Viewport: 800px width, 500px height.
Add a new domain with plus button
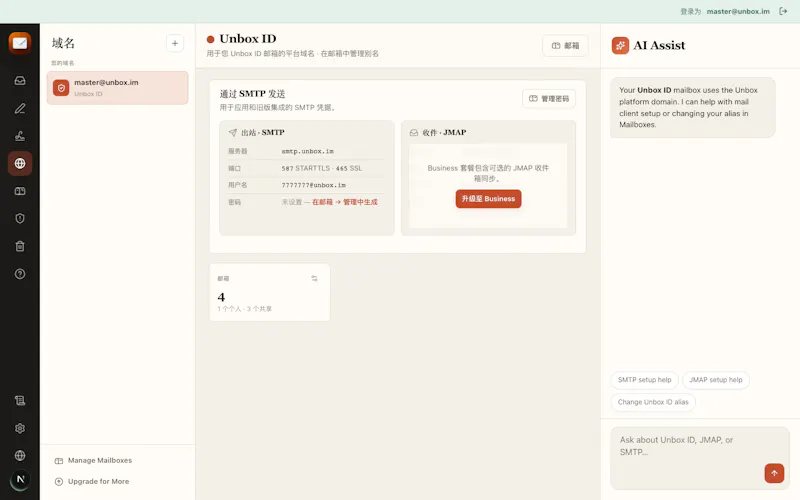(175, 43)
